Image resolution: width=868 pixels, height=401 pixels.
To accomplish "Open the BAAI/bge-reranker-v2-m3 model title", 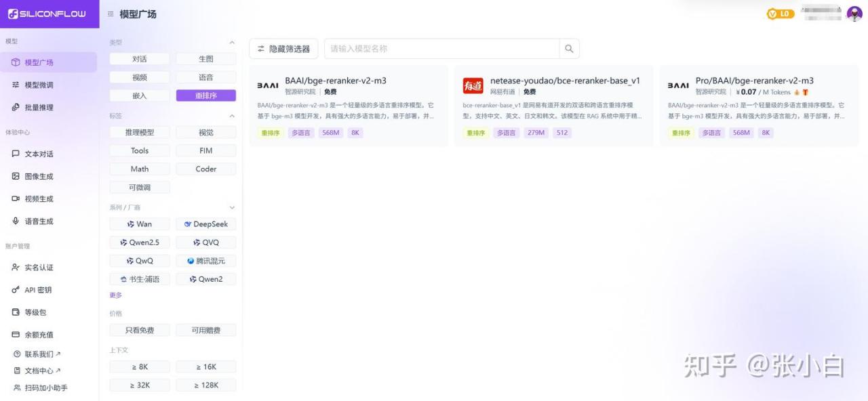I will (336, 81).
